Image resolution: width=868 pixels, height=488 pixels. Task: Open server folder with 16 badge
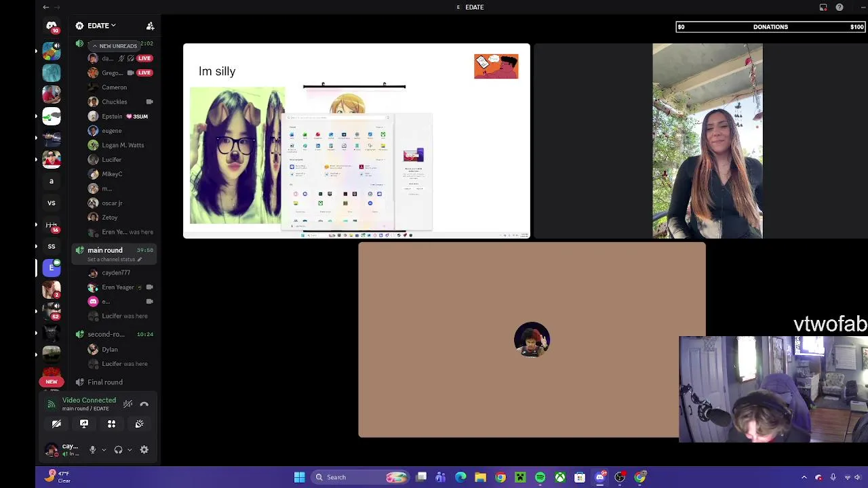click(x=52, y=224)
